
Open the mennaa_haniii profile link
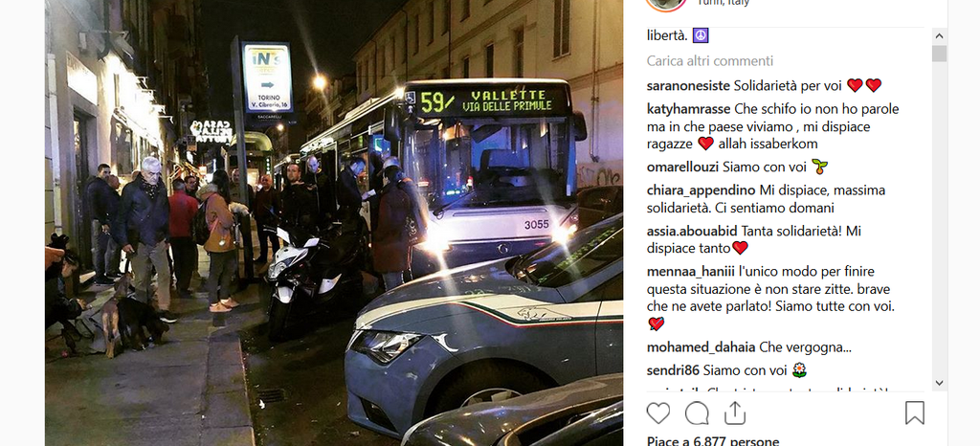click(691, 272)
